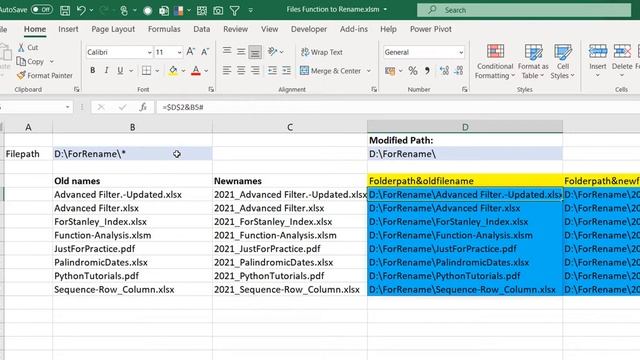Open Number format dialog launcher
The height and width of the screenshot is (360, 640).
click(464, 89)
